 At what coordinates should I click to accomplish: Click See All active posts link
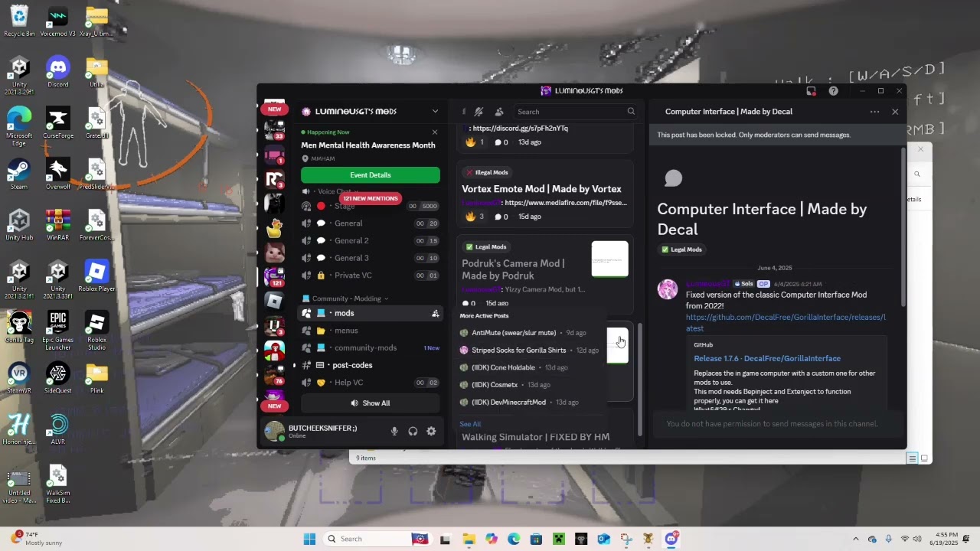point(470,424)
